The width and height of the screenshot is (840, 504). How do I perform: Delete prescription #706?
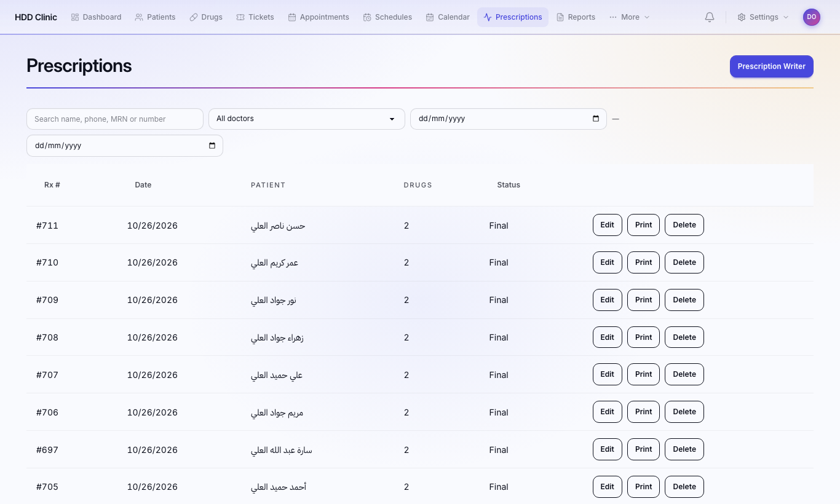684,412
